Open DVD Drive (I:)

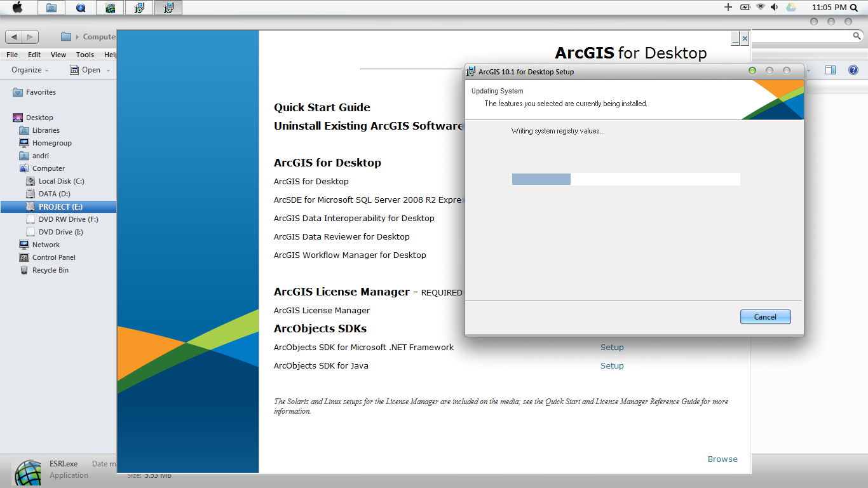(60, 232)
